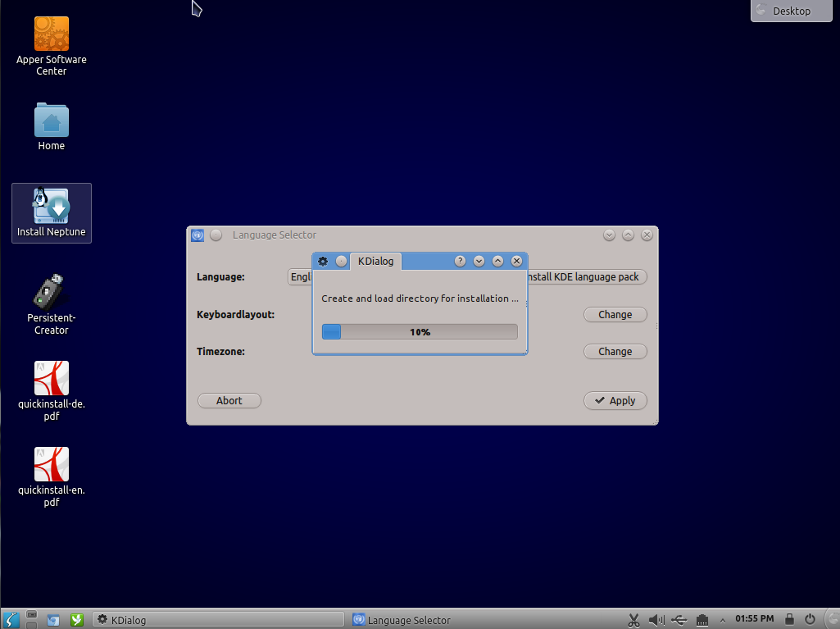Click the pager desktop switcher in taskbar
The width and height of the screenshot is (840, 629).
pos(32,619)
